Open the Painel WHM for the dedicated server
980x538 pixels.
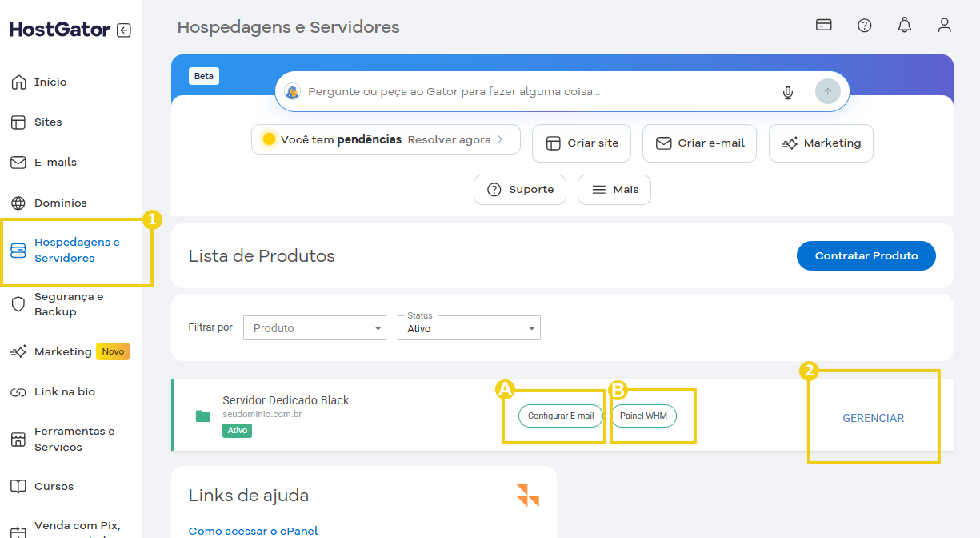click(x=644, y=416)
